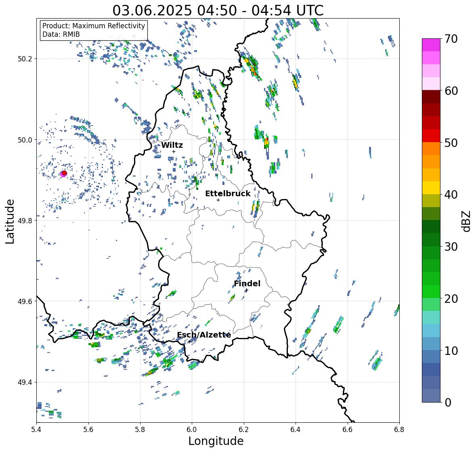476x451 pixels.
Task: Click the 0 tick on the colorbar
Action: (448, 403)
